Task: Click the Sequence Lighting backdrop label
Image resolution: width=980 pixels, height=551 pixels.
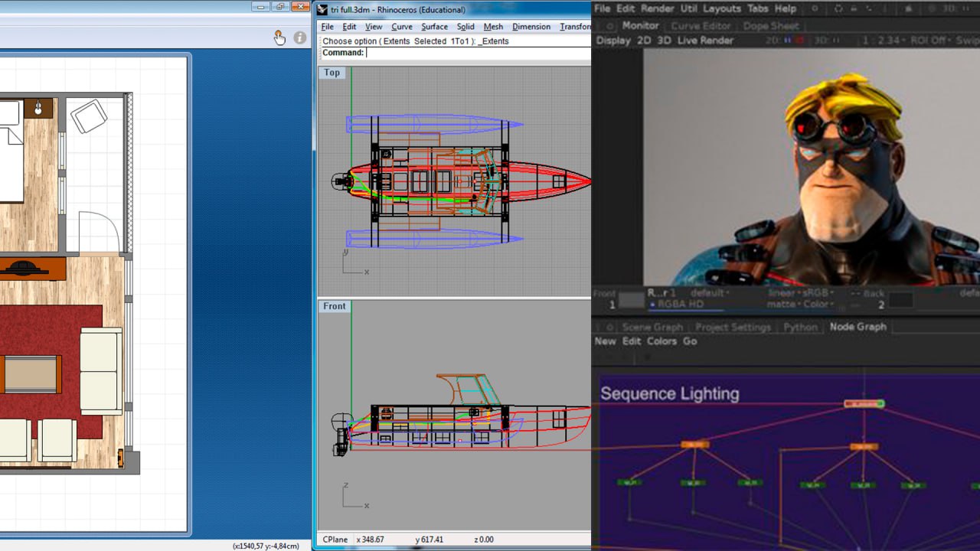Action: 670,394
